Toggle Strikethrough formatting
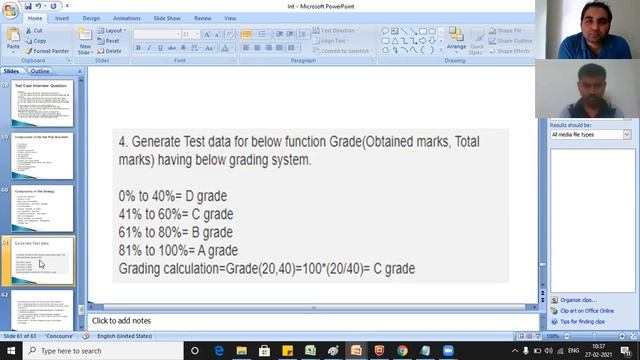The image size is (640, 360). click(x=172, y=48)
